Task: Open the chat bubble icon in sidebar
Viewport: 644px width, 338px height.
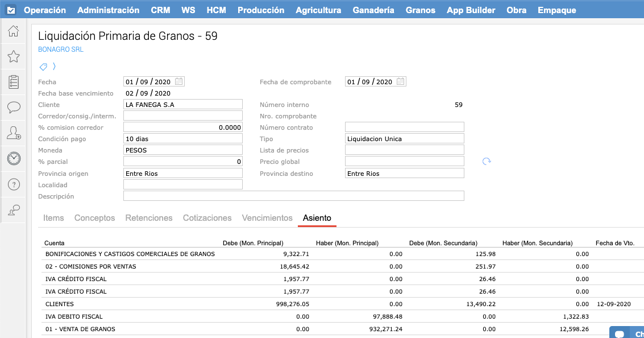Action: 14,107
